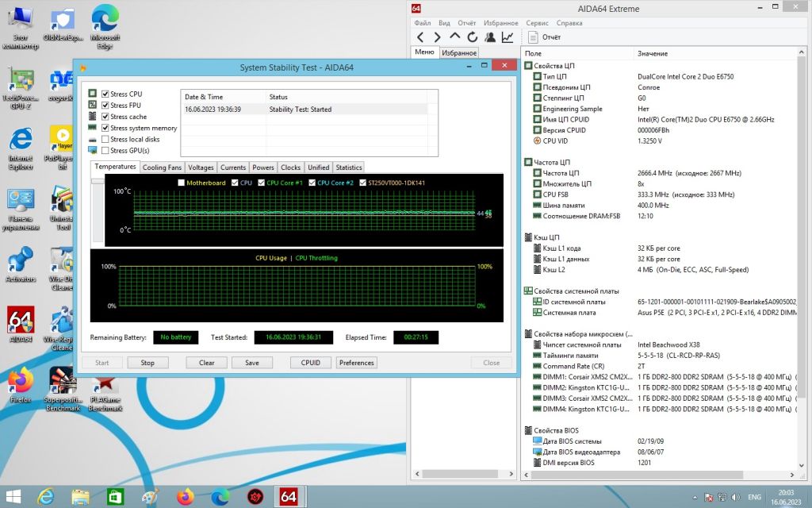Click the Save button
The image size is (812, 508).
pos(252,363)
